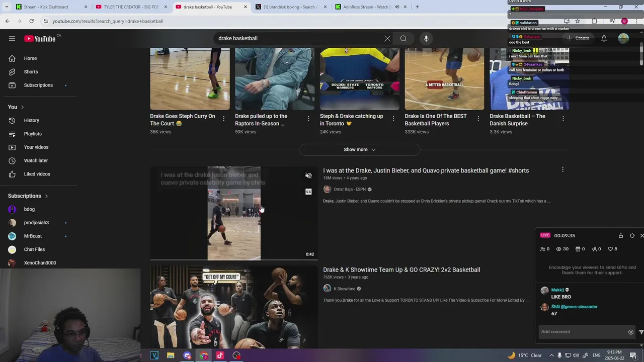The width and height of the screenshot is (644, 362).
Task: Show hidden system tray icons chevron
Action: [x=551, y=355]
